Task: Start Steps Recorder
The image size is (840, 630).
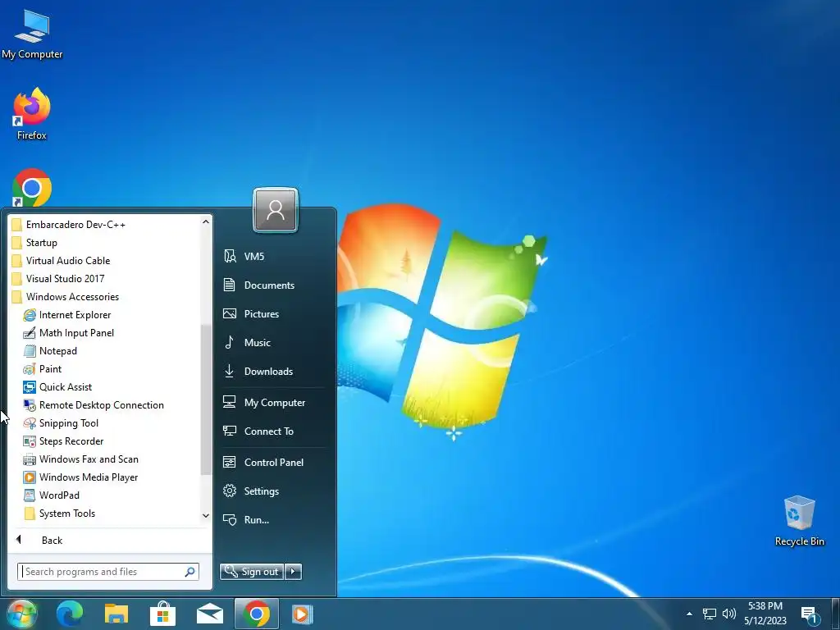Action: [63, 441]
